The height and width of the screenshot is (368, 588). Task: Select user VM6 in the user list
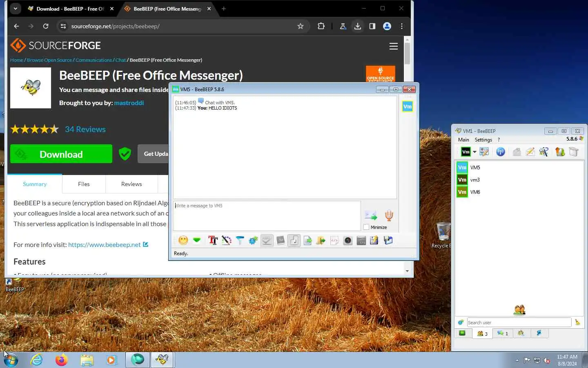coord(519,192)
